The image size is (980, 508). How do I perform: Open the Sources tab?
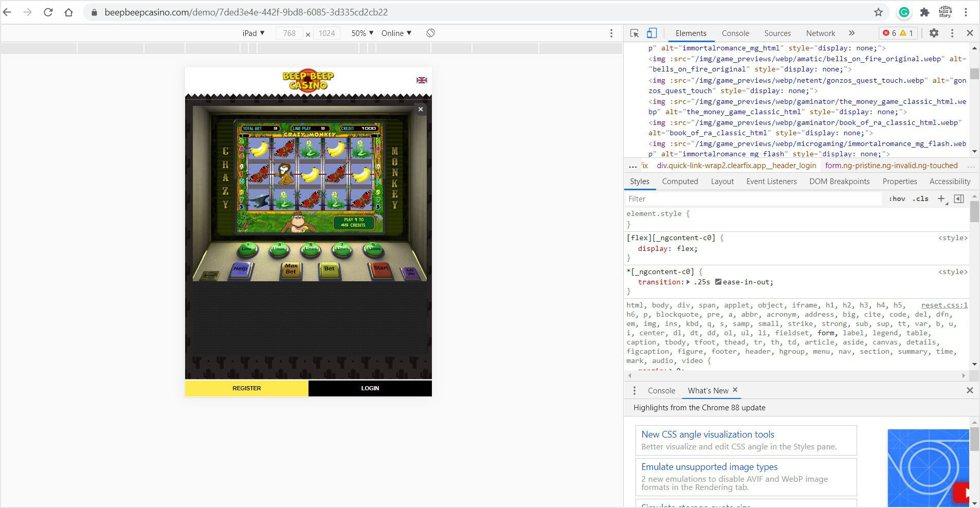pos(777,33)
